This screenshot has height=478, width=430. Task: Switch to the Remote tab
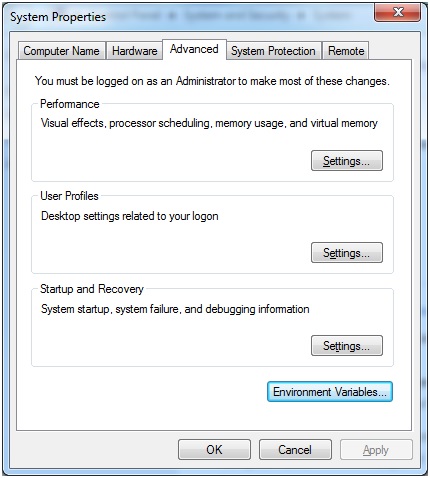click(x=346, y=51)
